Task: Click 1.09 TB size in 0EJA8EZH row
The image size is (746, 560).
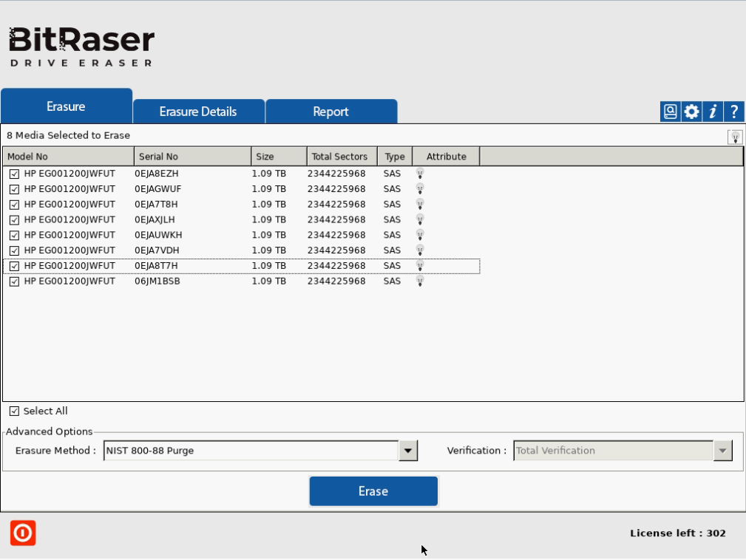Action: 269,174
